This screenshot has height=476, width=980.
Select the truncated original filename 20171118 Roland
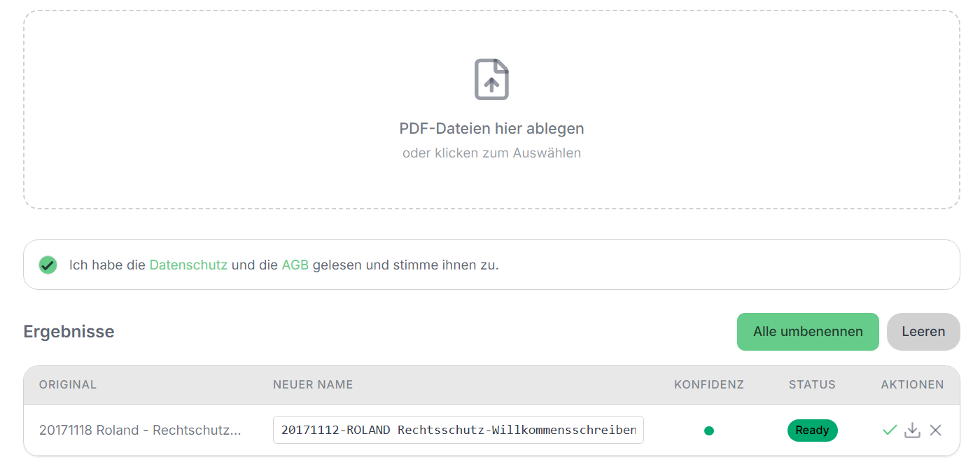click(140, 430)
